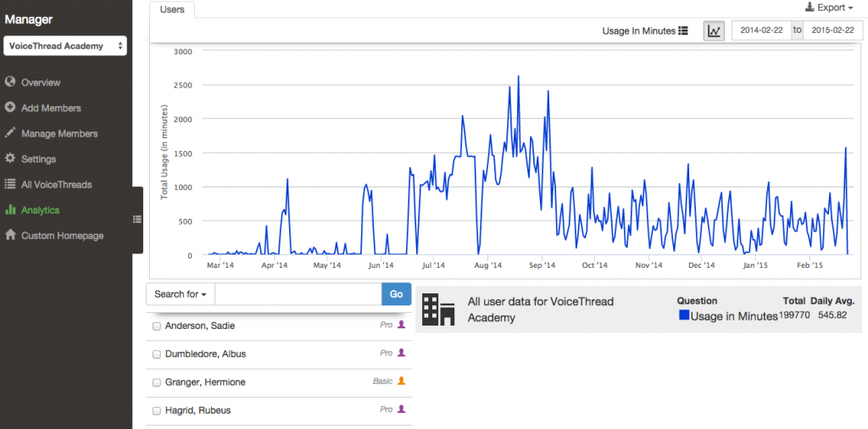Click the Daily Avg. value 545.82
Viewport: 868px width, 429px height.
coord(833,315)
